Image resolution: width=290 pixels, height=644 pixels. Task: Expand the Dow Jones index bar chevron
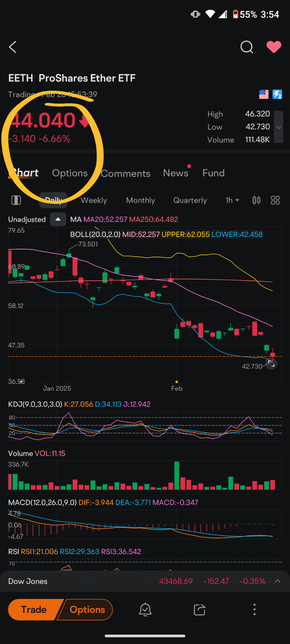[x=277, y=581]
